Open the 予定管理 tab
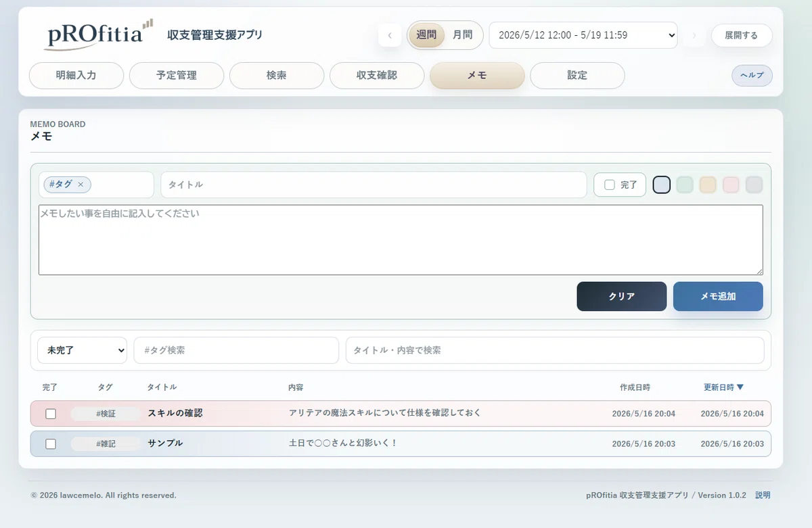812x528 pixels. click(x=177, y=76)
